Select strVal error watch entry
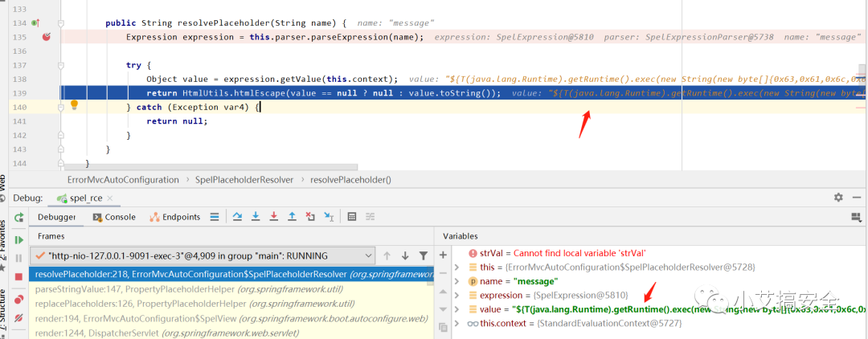Viewport: 868px width, 339px height. [557, 253]
